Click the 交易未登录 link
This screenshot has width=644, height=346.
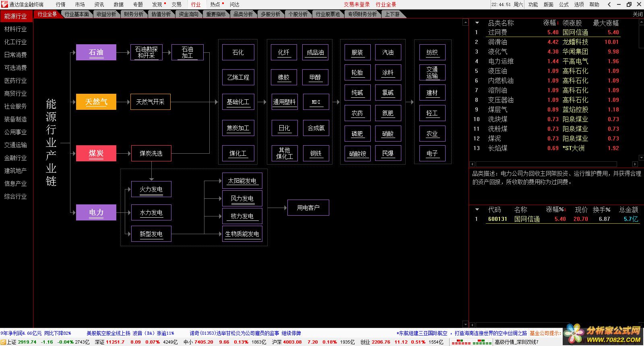[x=357, y=4]
